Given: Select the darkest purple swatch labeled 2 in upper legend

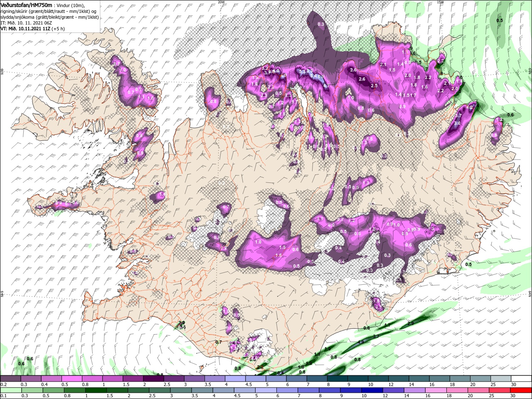Looking at the screenshot, I should tap(153, 379).
